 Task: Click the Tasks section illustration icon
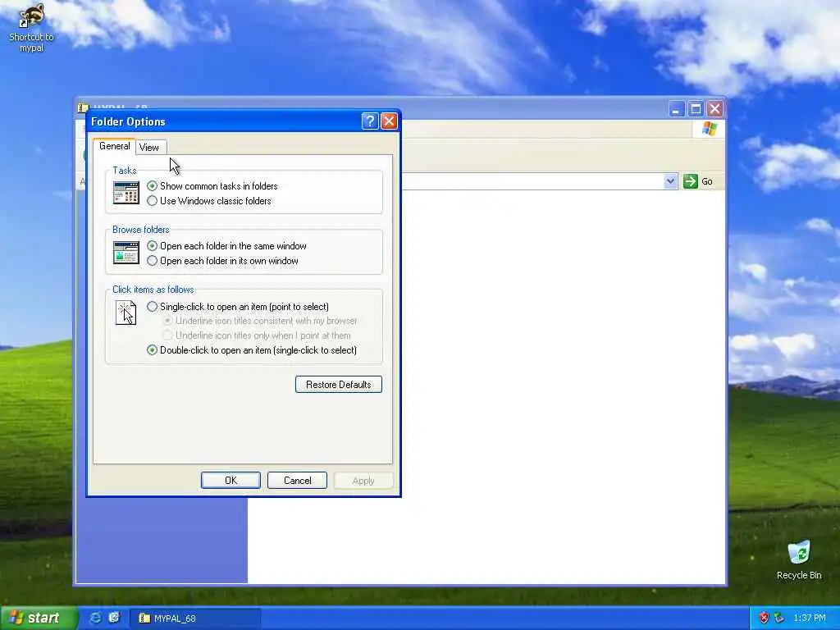click(x=126, y=193)
